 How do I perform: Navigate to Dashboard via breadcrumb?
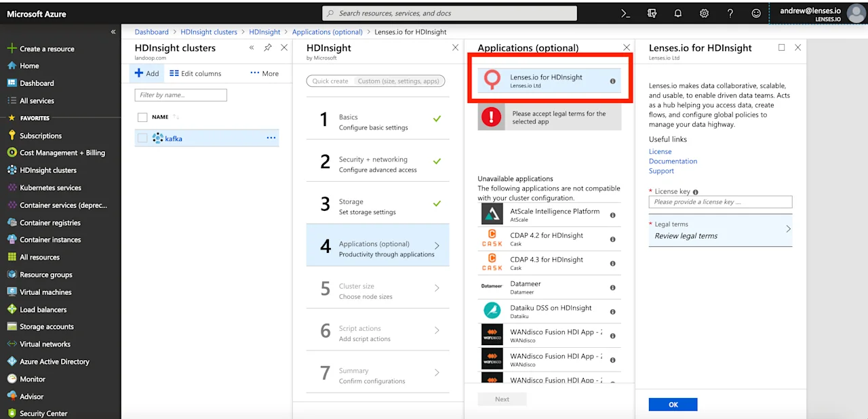pyautogui.click(x=151, y=31)
